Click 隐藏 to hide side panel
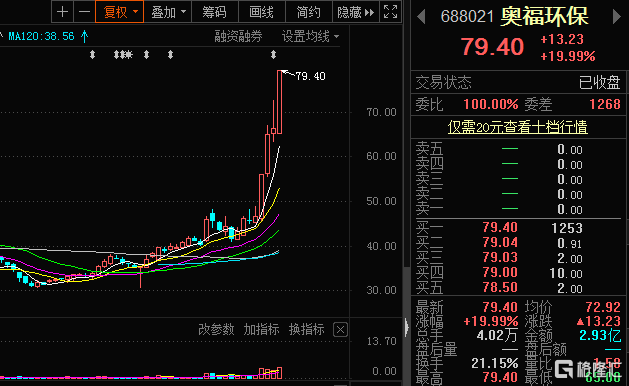629x386 pixels. pos(355,12)
